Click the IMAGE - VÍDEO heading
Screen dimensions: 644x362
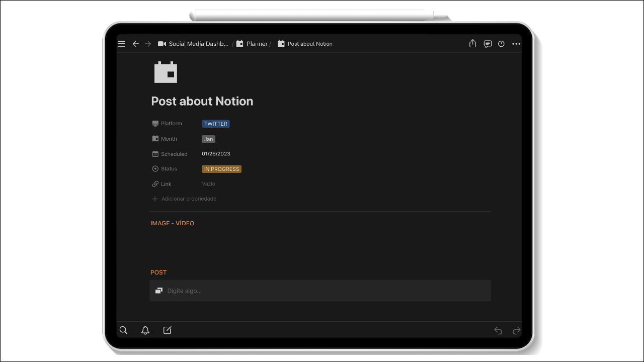click(x=172, y=223)
